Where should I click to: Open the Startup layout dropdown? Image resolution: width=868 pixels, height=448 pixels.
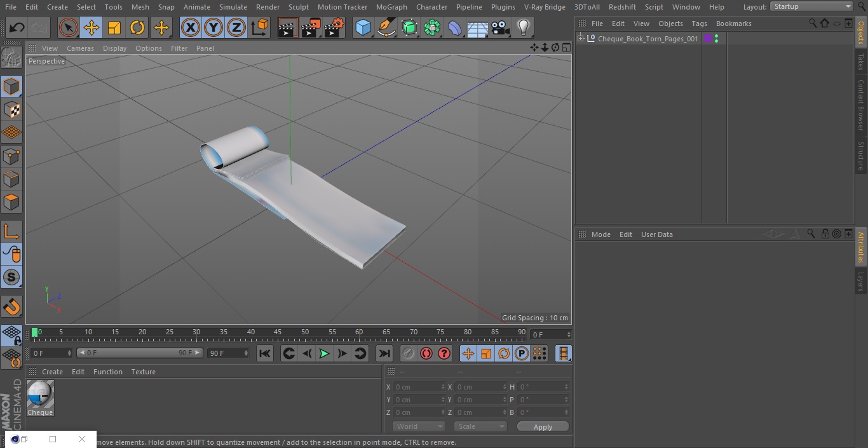click(811, 6)
